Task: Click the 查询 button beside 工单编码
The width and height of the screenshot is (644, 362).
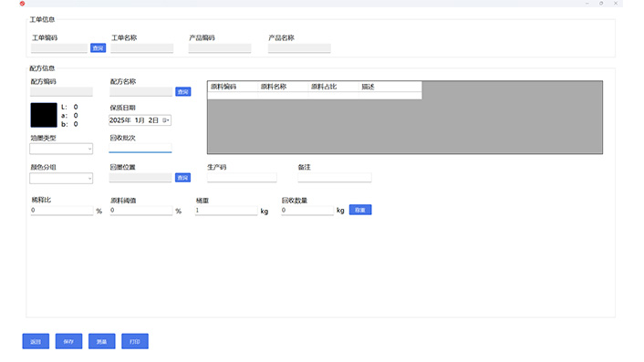Action: (x=99, y=48)
